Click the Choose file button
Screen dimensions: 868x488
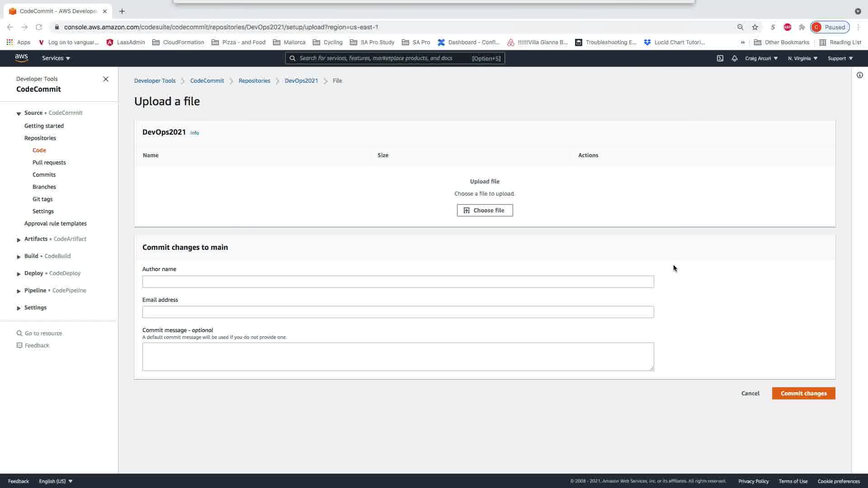[485, 210]
